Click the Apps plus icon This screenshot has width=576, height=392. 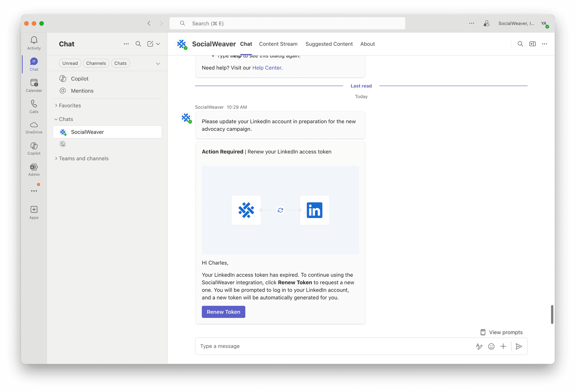point(34,210)
